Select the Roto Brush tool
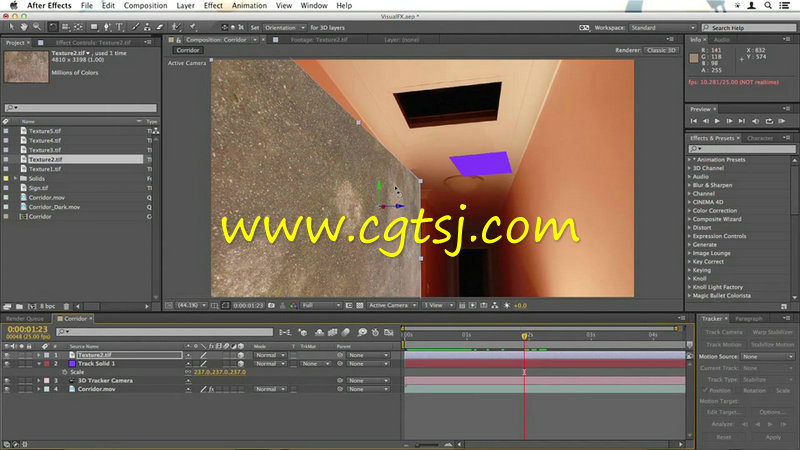The width and height of the screenshot is (800, 450). [176, 27]
